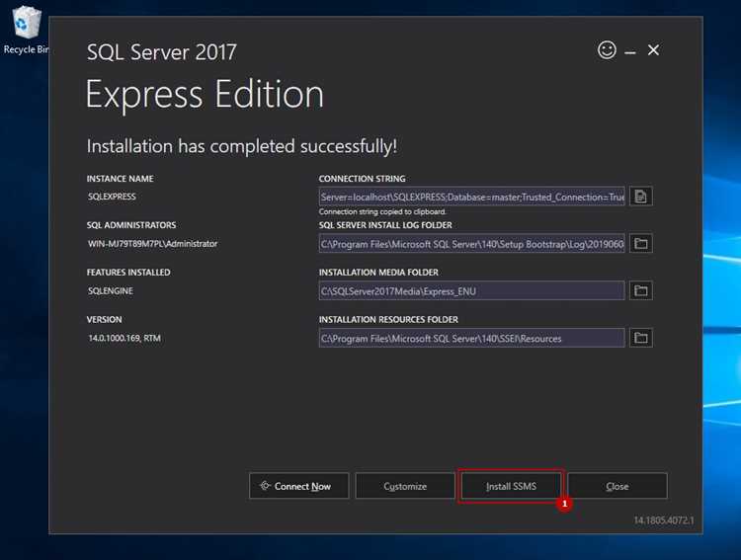Image resolution: width=741 pixels, height=560 pixels.
Task: Click the SQL SERVER INSTALL LOG FOLDER label
Action: 385,225
